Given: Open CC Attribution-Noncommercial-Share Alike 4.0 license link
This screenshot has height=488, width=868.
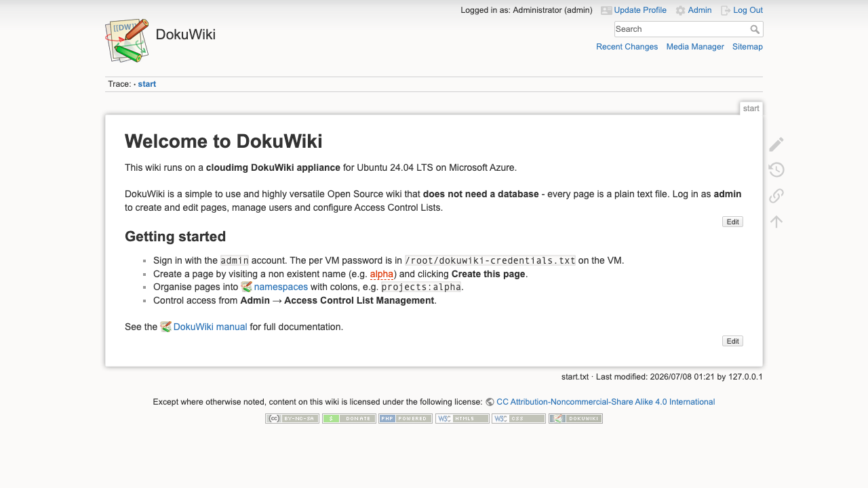Looking at the screenshot, I should point(606,402).
